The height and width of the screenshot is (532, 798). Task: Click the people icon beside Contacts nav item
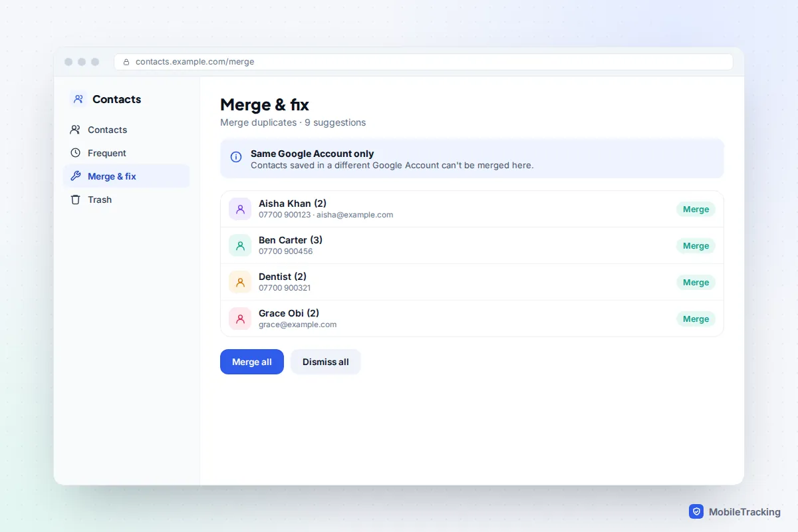click(75, 130)
